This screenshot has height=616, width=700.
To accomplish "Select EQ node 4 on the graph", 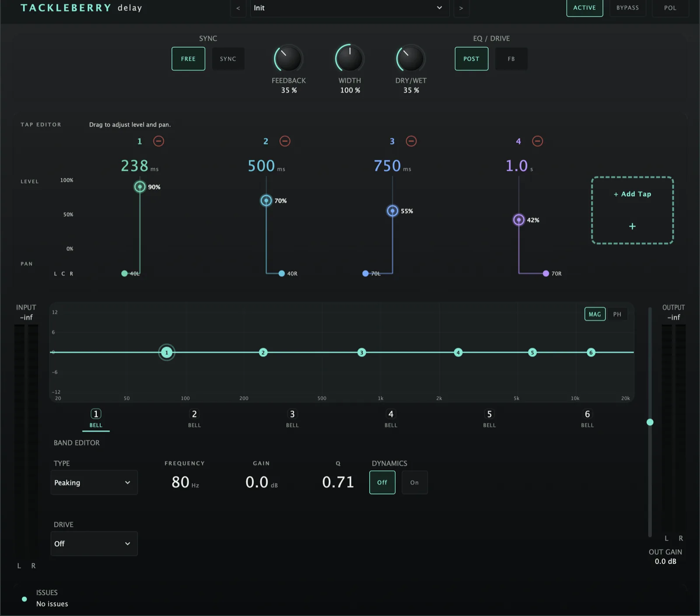I will pos(458,352).
